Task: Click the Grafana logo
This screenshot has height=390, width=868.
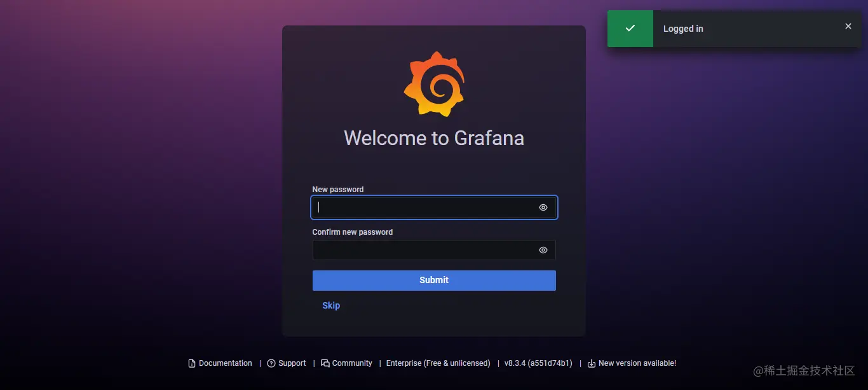Action: (434, 84)
